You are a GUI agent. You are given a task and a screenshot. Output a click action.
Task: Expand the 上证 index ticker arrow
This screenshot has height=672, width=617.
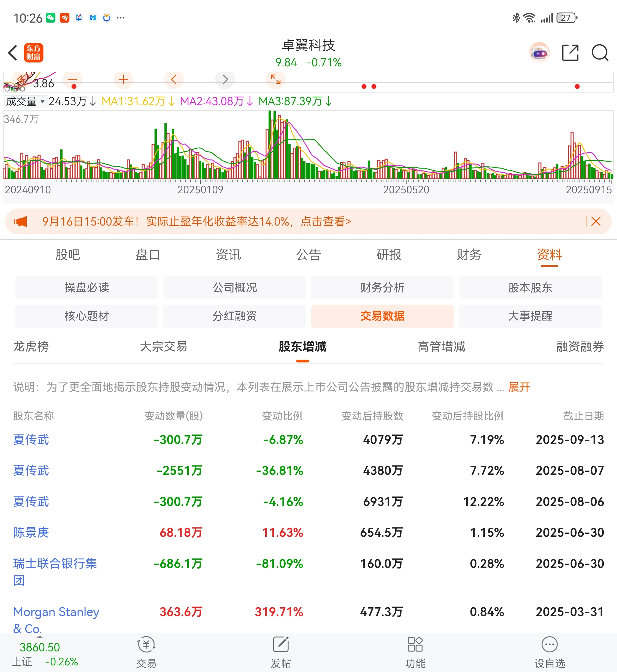coord(40,637)
